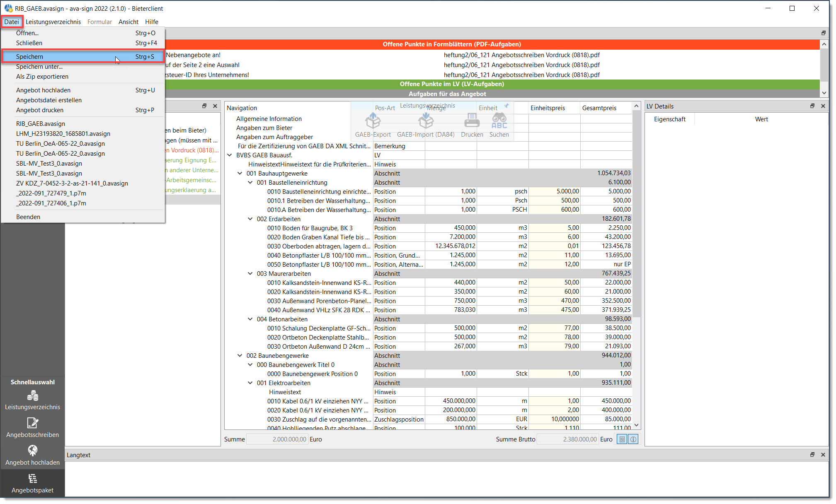Viewport: 836px width, 504px height.
Task: Select 0010 Boden für Baugrube, BK 3
Action: pyautogui.click(x=310, y=228)
